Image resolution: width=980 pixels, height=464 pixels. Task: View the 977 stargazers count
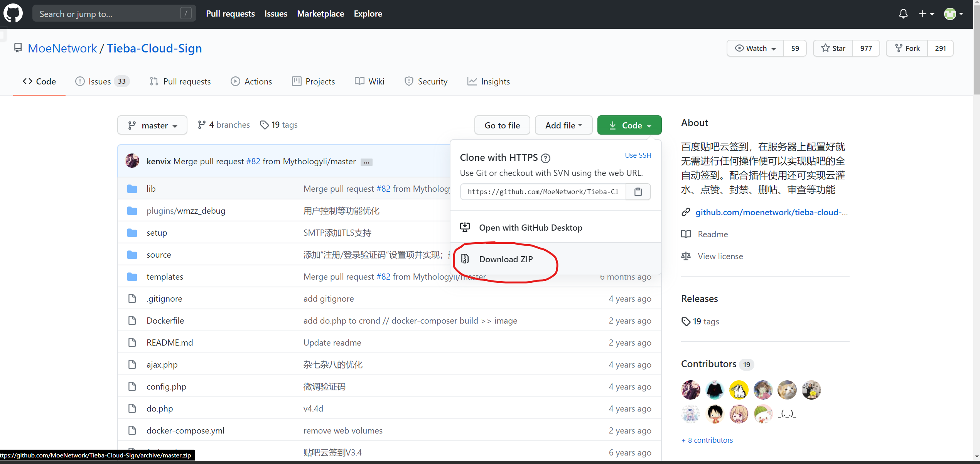coord(866,48)
